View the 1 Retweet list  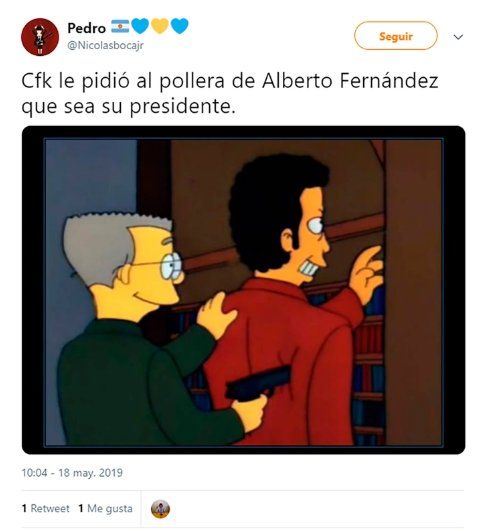[x=46, y=508]
